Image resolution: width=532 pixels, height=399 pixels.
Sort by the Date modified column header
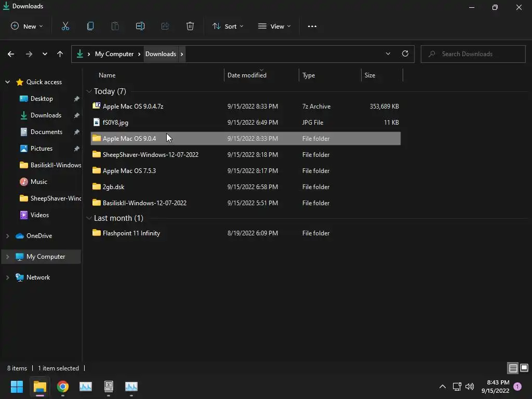pyautogui.click(x=247, y=75)
